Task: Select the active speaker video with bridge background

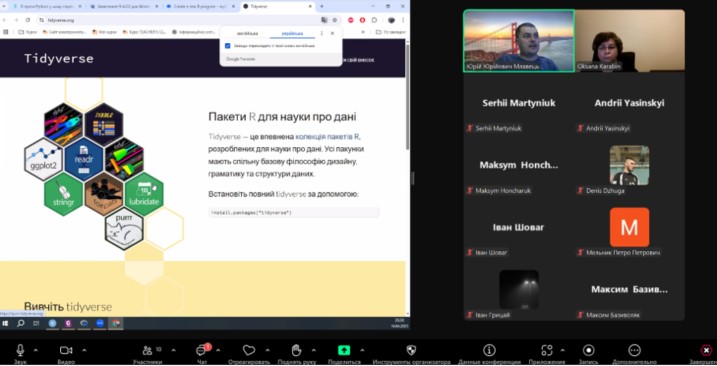Action: [519, 41]
